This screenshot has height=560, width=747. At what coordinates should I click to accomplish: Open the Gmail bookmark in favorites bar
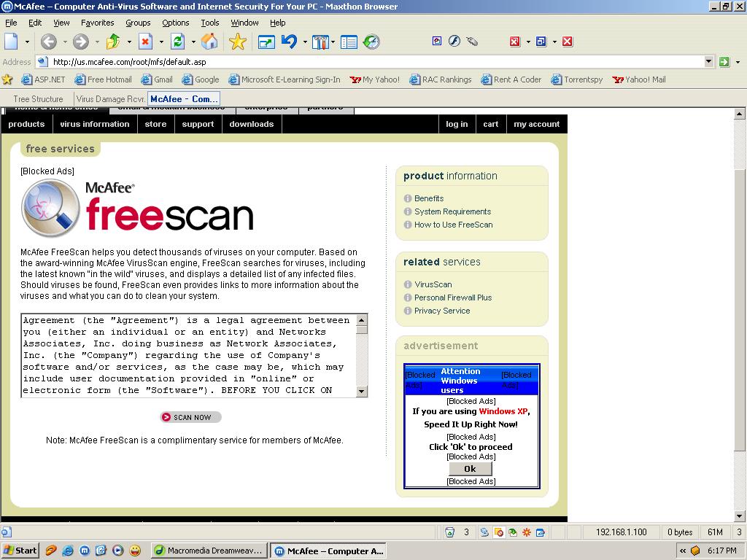158,79
